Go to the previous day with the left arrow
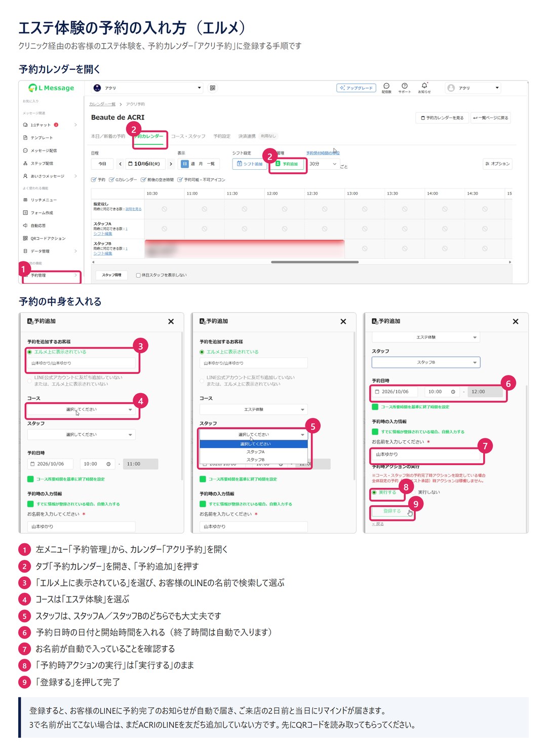 coord(120,164)
